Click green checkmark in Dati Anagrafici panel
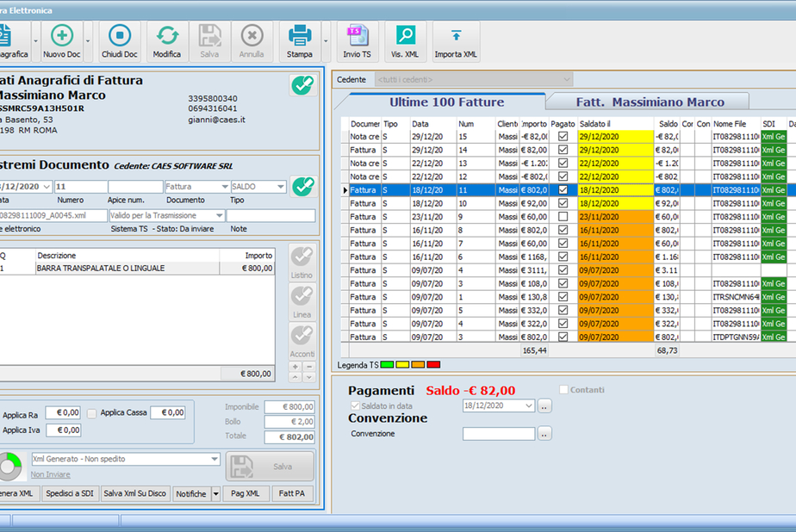The width and height of the screenshot is (796, 532). (x=302, y=85)
